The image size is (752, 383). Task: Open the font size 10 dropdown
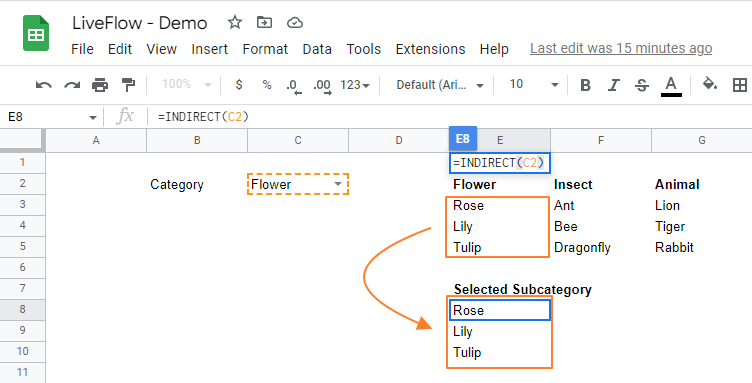[534, 85]
